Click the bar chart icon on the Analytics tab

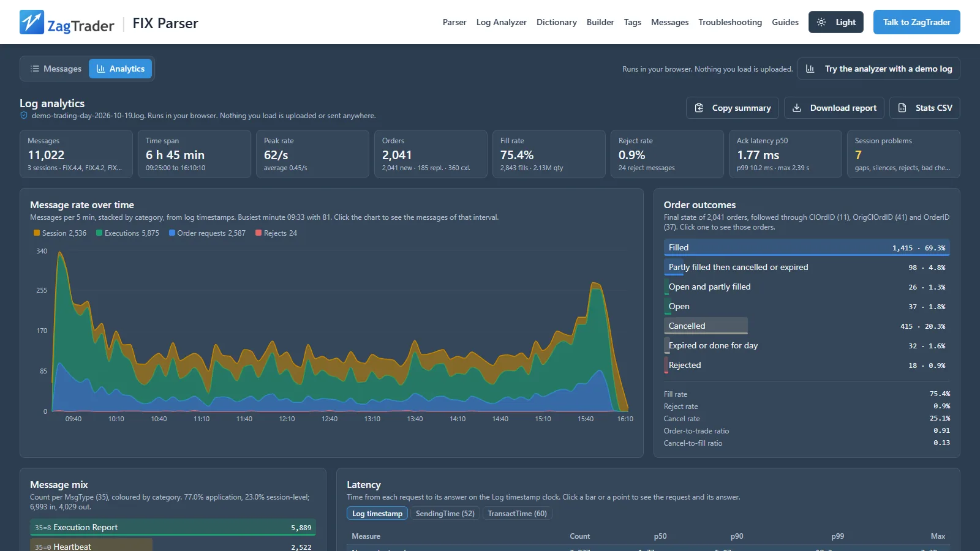click(x=101, y=69)
